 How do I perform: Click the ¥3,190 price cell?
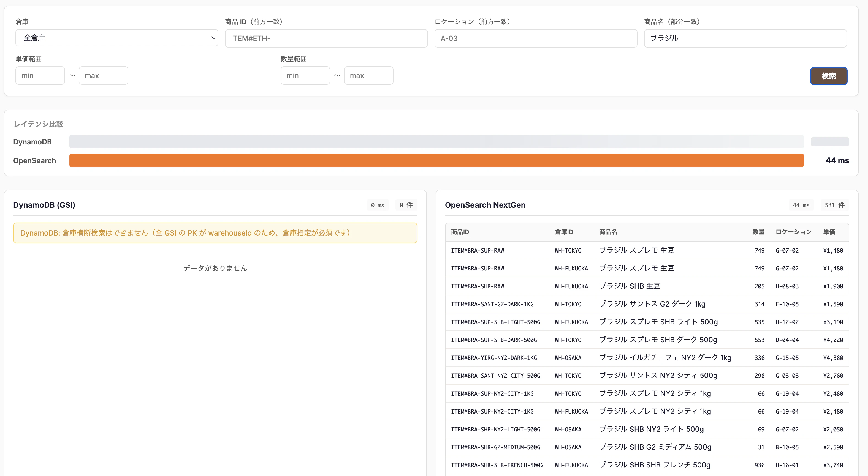(833, 322)
